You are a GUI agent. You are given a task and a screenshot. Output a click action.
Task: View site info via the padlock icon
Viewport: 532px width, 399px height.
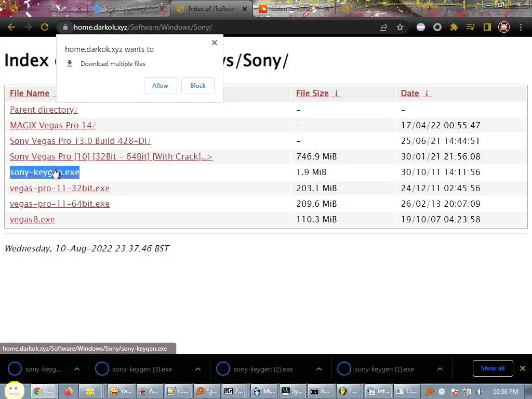click(x=65, y=27)
